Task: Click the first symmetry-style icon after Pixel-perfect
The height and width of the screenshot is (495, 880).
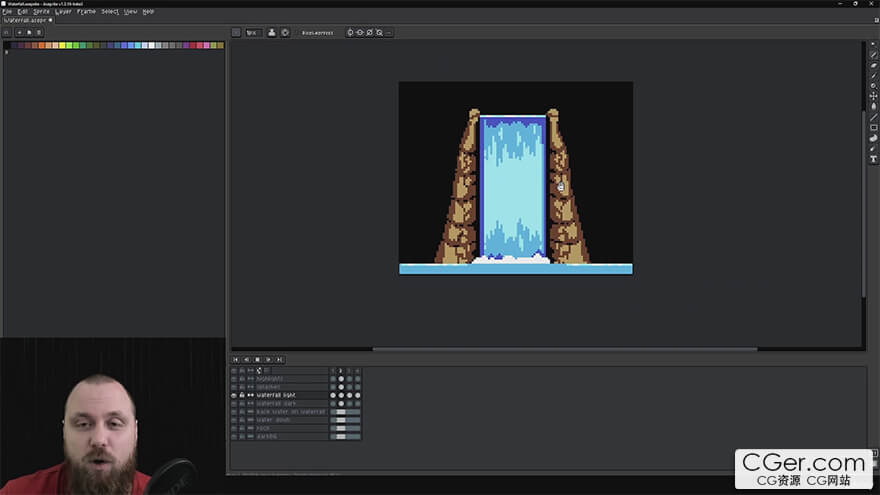Action: [350, 33]
